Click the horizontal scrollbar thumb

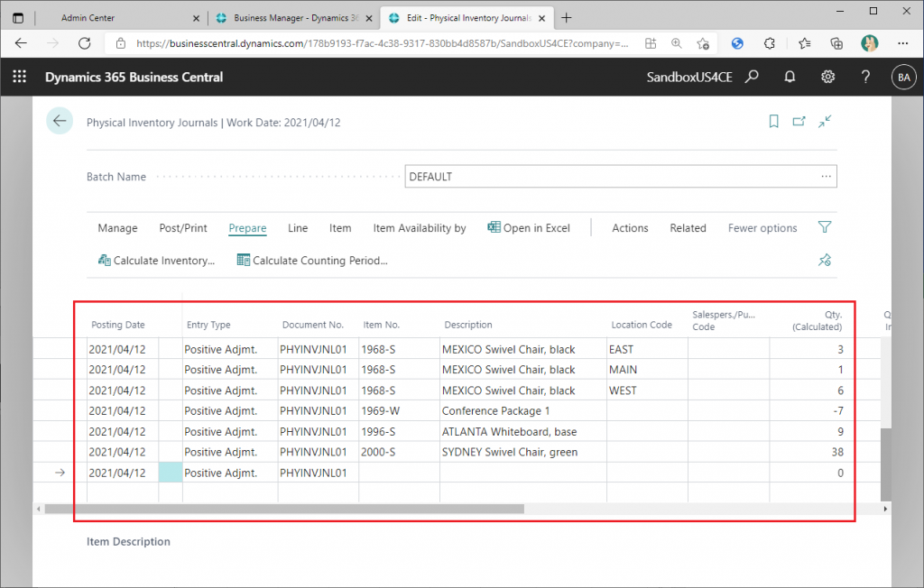click(x=284, y=509)
